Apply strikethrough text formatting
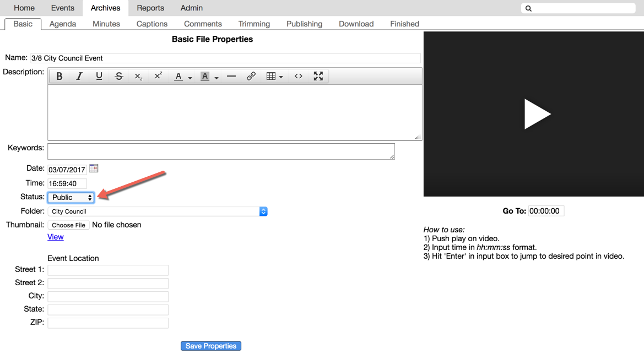The width and height of the screenshot is (644, 359). click(x=119, y=77)
